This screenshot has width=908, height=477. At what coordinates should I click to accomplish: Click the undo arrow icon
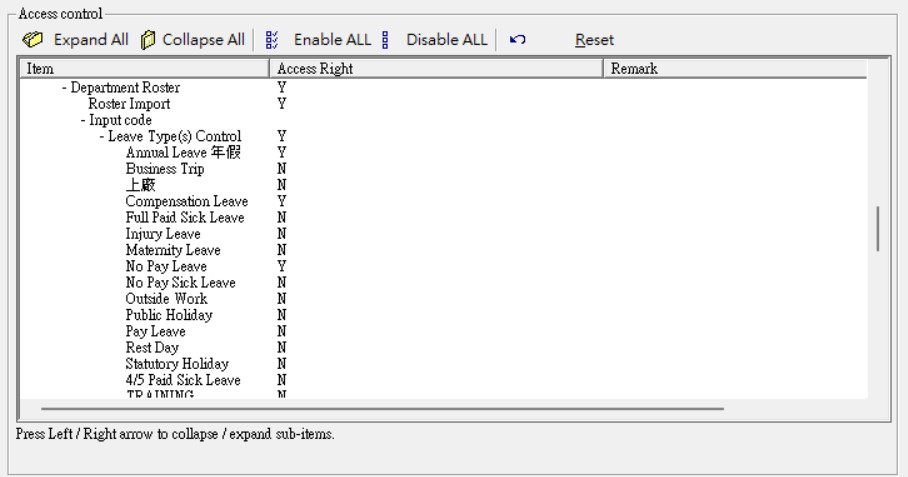[x=517, y=40]
